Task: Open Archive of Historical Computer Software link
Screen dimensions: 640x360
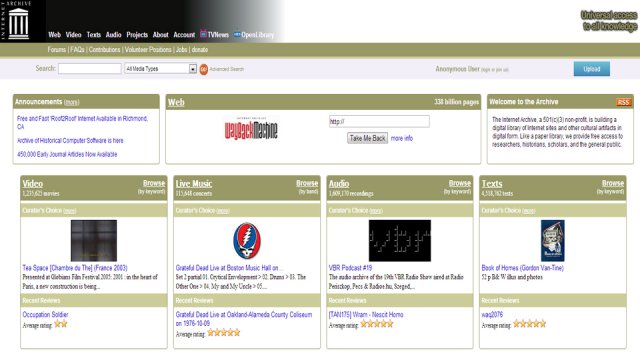Action: click(70, 140)
